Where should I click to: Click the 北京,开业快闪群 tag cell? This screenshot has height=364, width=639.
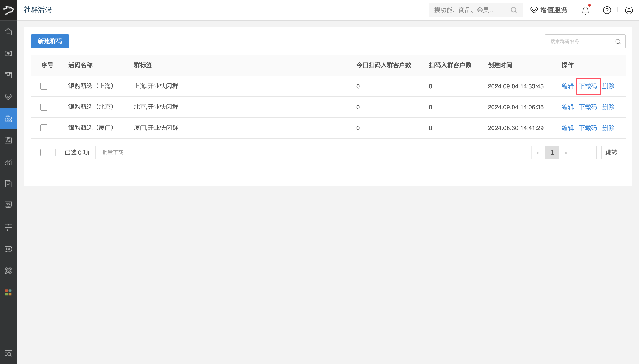(x=156, y=107)
